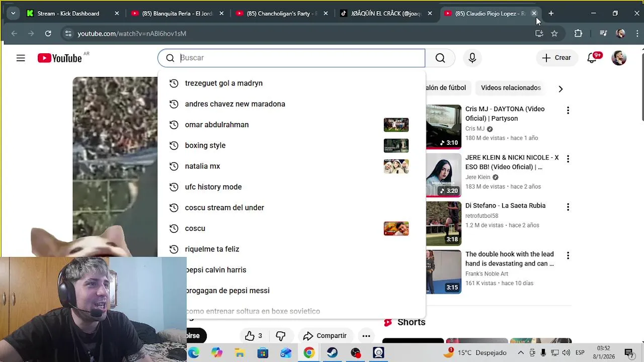Open Chrome extensions puzzle icon
The height and width of the screenshot is (362, 644).
click(x=578, y=33)
